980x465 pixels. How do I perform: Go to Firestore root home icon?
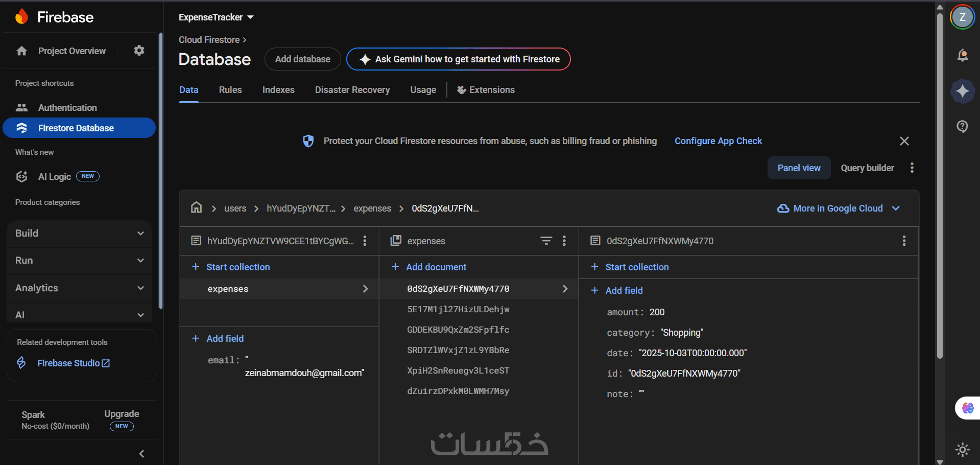click(196, 208)
